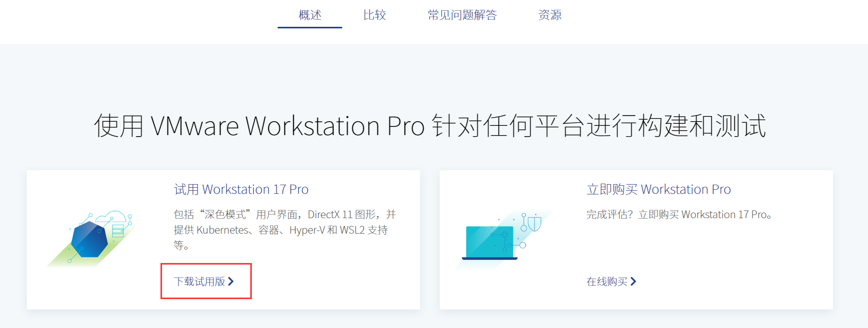Click the trial description mentioning DirectX 11
This screenshot has height=328, width=868.
click(x=285, y=229)
